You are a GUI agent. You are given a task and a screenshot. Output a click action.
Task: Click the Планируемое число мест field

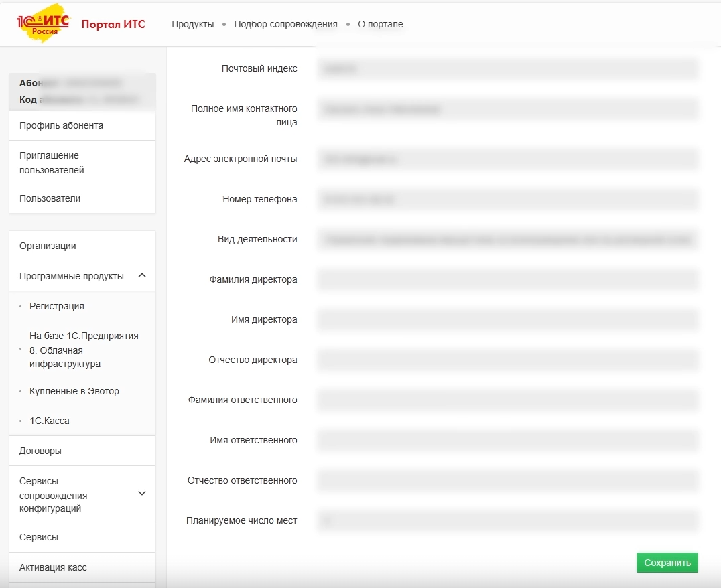(507, 520)
